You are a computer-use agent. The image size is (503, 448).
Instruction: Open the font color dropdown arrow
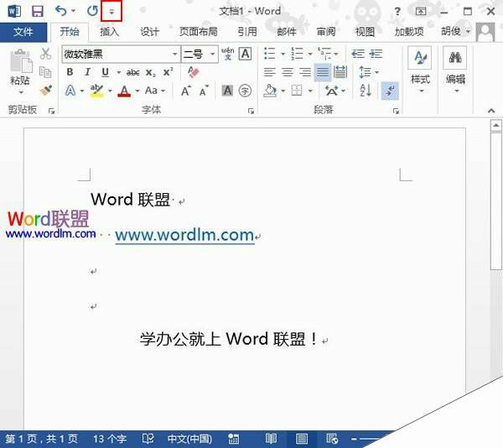tap(137, 91)
